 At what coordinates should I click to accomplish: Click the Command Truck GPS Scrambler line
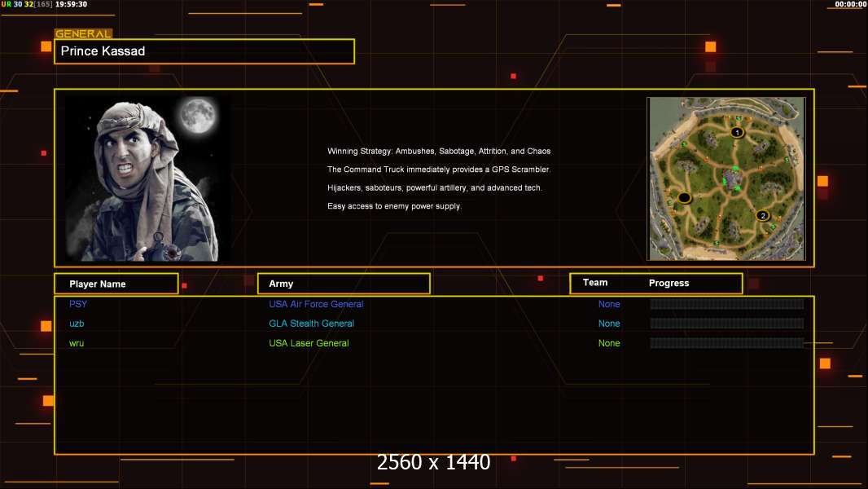coord(438,170)
